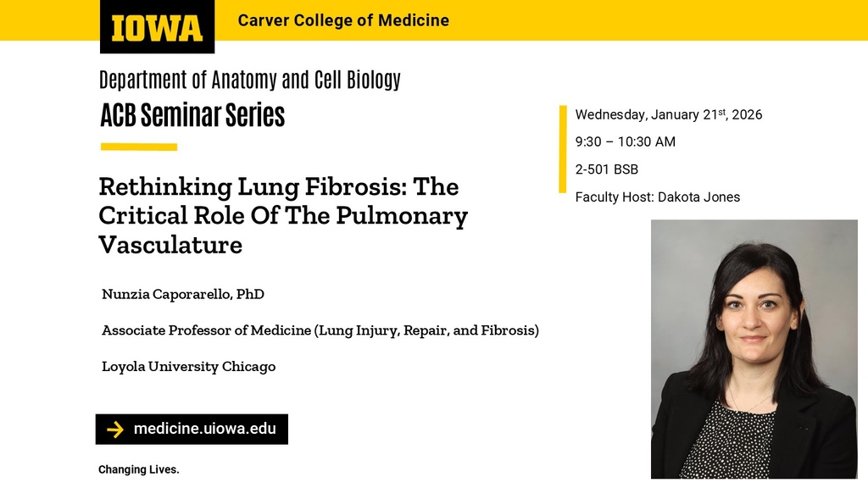Click the yellow arrow icon beside the website

pyautogui.click(x=115, y=430)
